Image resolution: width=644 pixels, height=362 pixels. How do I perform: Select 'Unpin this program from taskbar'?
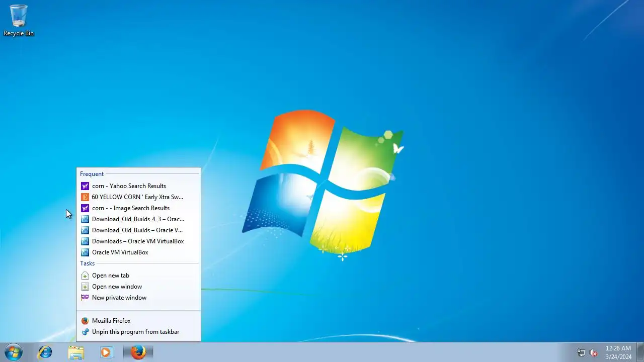click(x=138, y=332)
